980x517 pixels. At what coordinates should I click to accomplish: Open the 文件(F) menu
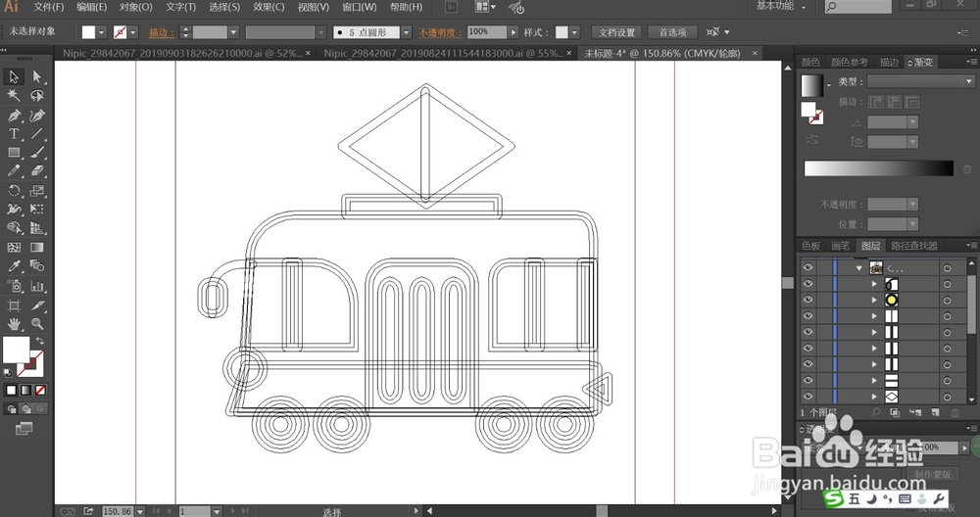49,7
